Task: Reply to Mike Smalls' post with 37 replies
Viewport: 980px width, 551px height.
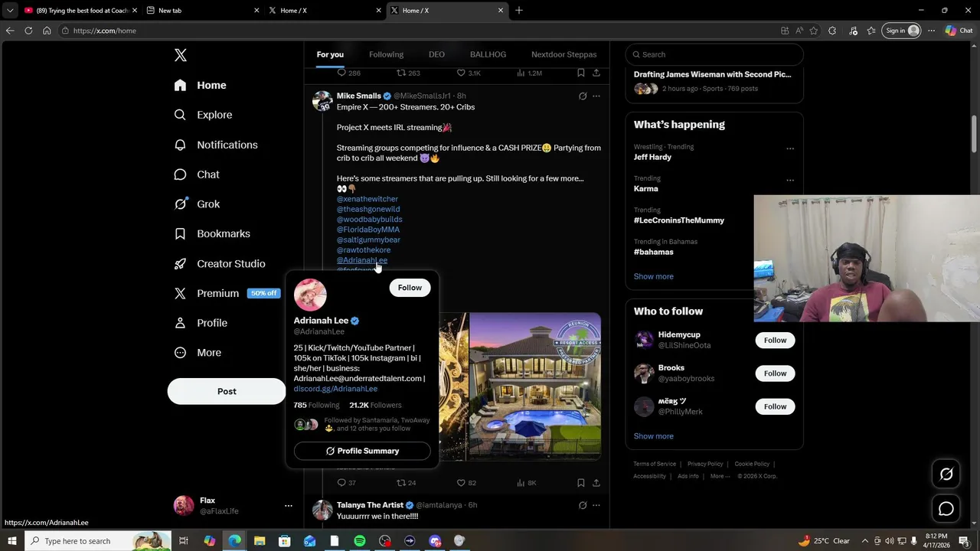Action: pyautogui.click(x=346, y=483)
